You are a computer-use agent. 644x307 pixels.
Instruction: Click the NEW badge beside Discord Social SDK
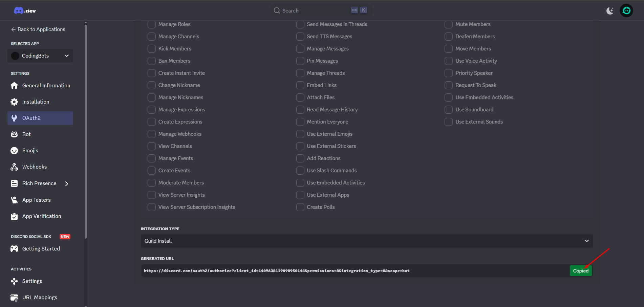pos(65,237)
